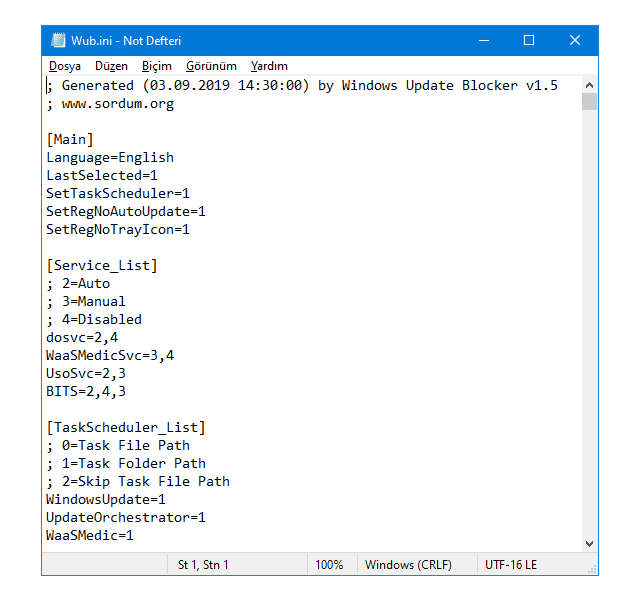Viewport: 640px width, 600px height.
Task: Open the Yardım menu
Action: (269, 66)
